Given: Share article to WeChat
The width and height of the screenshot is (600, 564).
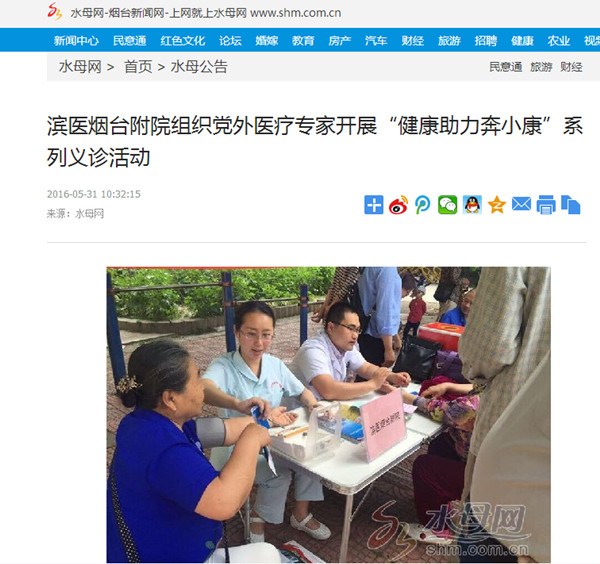Looking at the screenshot, I should (x=447, y=205).
